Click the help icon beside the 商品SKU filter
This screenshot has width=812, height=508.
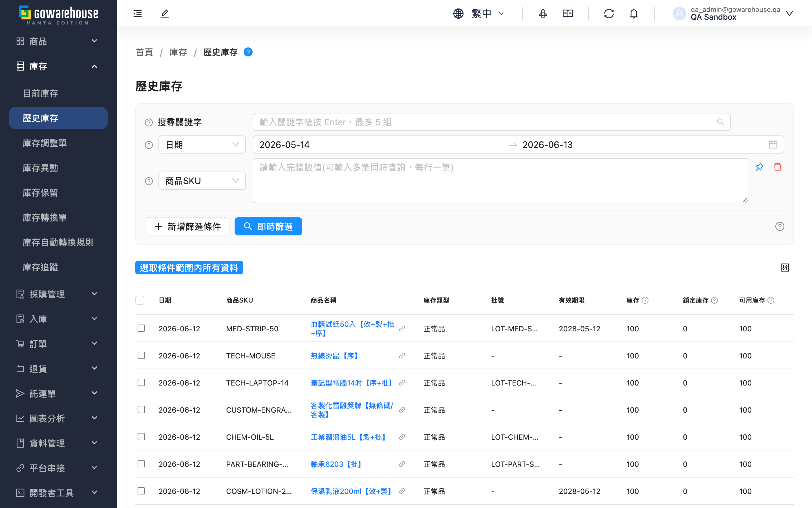[x=149, y=181]
